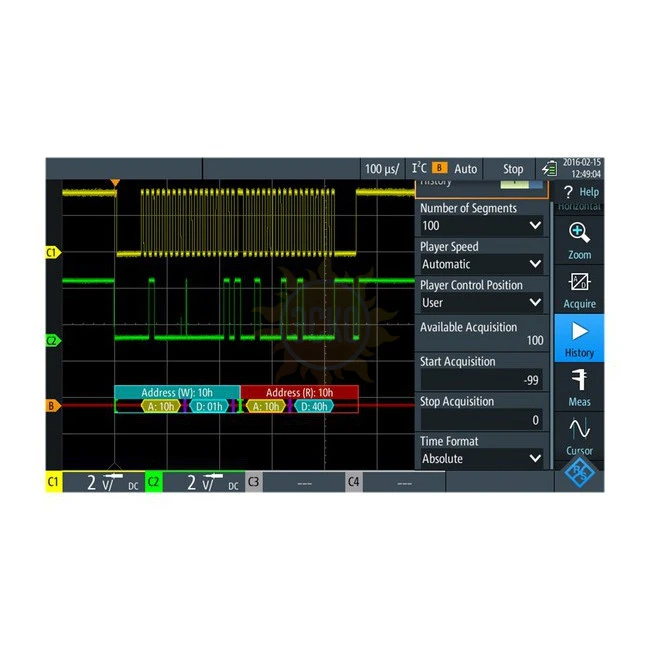Click the menu panel vertical scrollbar
This screenshot has height=650, width=650.
pyautogui.click(x=551, y=335)
